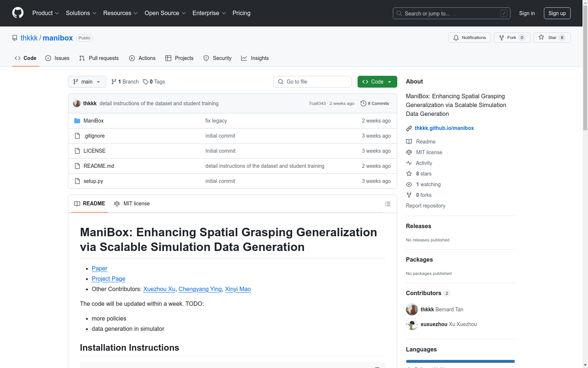Click the Sign in link
The height and width of the screenshot is (368, 588).
tap(527, 13)
